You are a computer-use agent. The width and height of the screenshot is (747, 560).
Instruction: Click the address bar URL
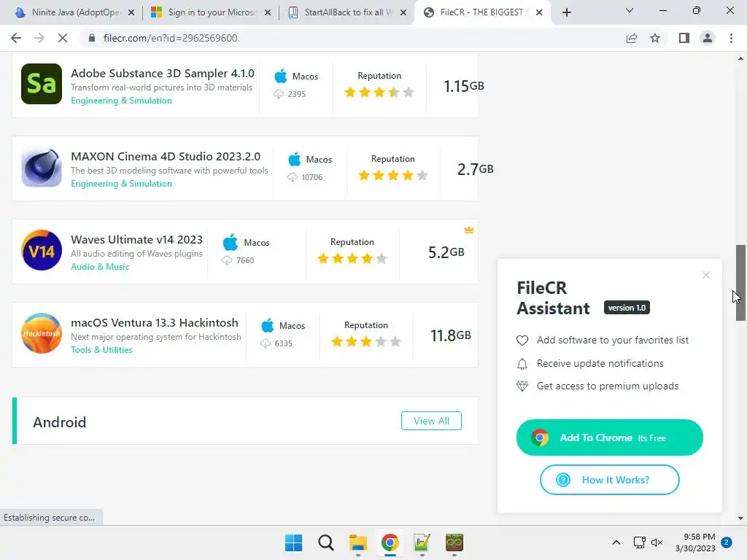[x=170, y=38]
